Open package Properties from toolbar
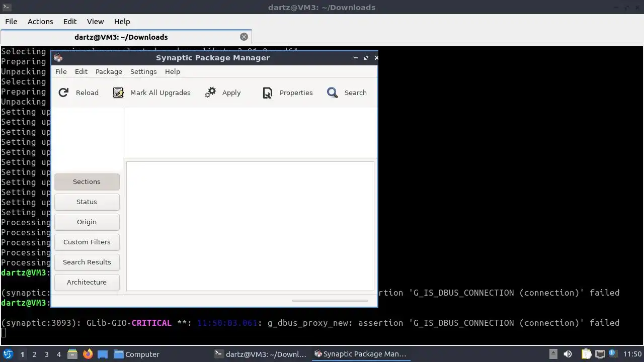644x362 pixels. 287,93
